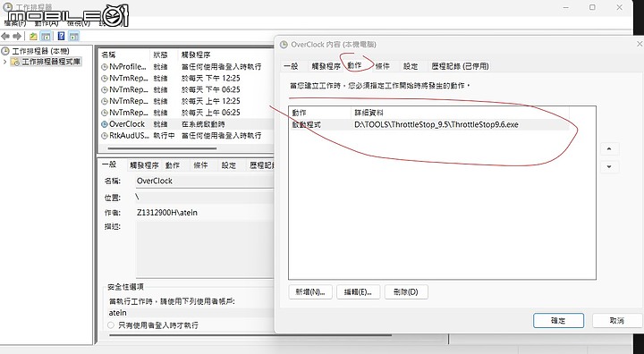This screenshot has height=354, width=644.
Task: Click the clock icon beside 工作排程器 (本機)
Action: coord(5,51)
